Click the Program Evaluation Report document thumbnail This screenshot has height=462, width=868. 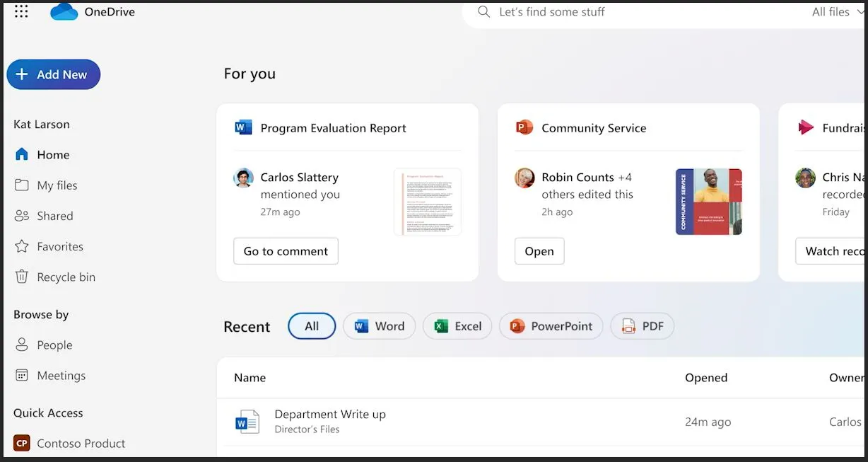click(428, 202)
